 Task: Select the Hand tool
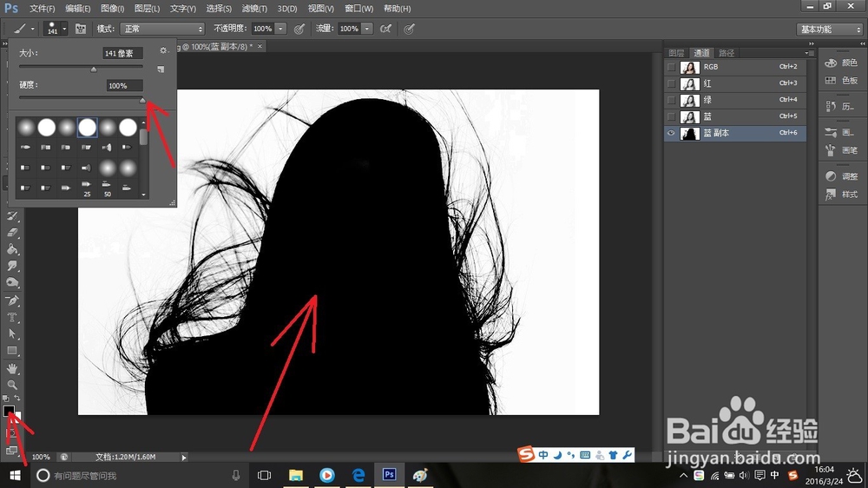(12, 368)
